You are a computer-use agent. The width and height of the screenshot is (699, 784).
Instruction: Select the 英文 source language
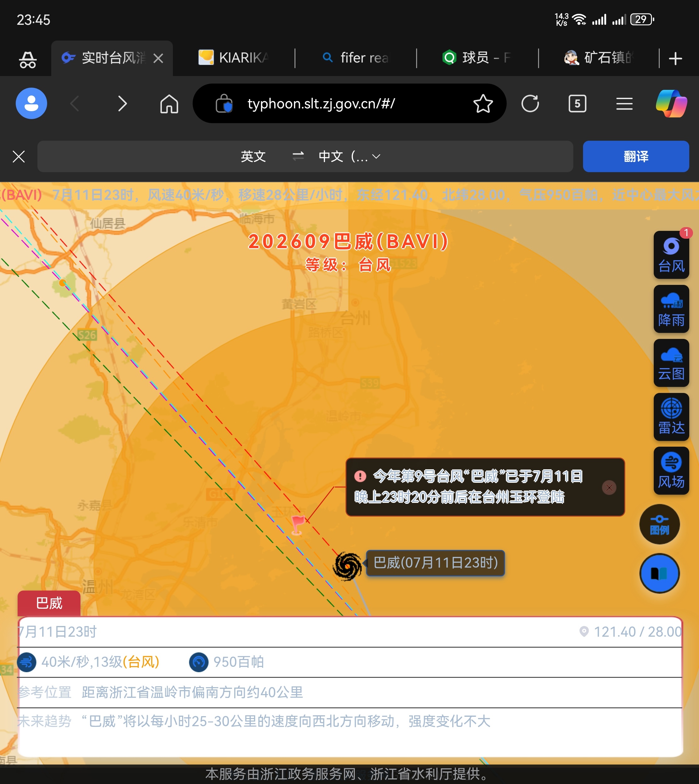click(x=253, y=156)
